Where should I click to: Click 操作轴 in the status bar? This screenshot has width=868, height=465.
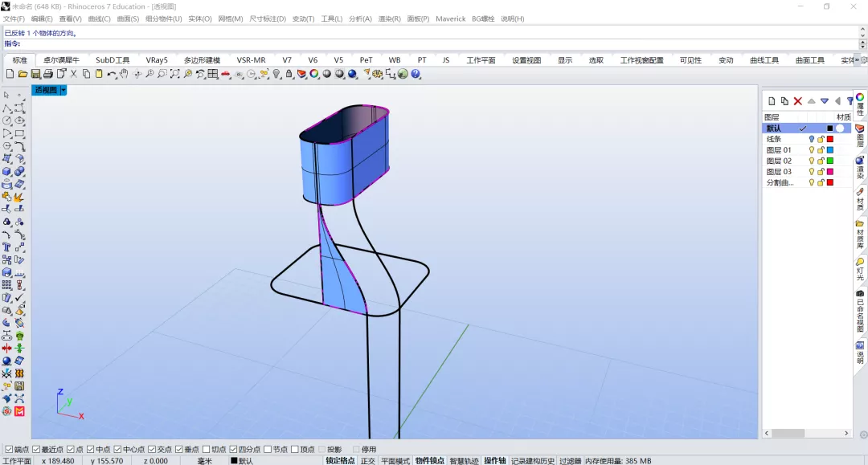[x=495, y=460]
